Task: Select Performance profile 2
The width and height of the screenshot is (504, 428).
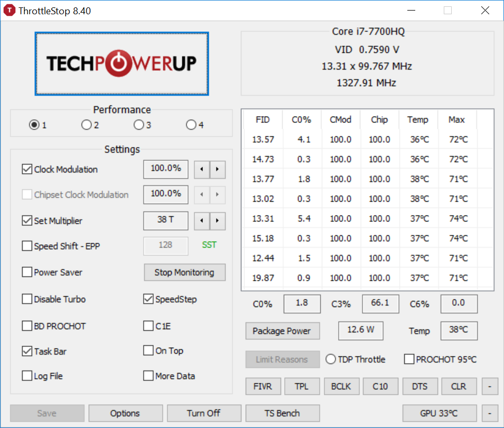Action: pyautogui.click(x=87, y=125)
